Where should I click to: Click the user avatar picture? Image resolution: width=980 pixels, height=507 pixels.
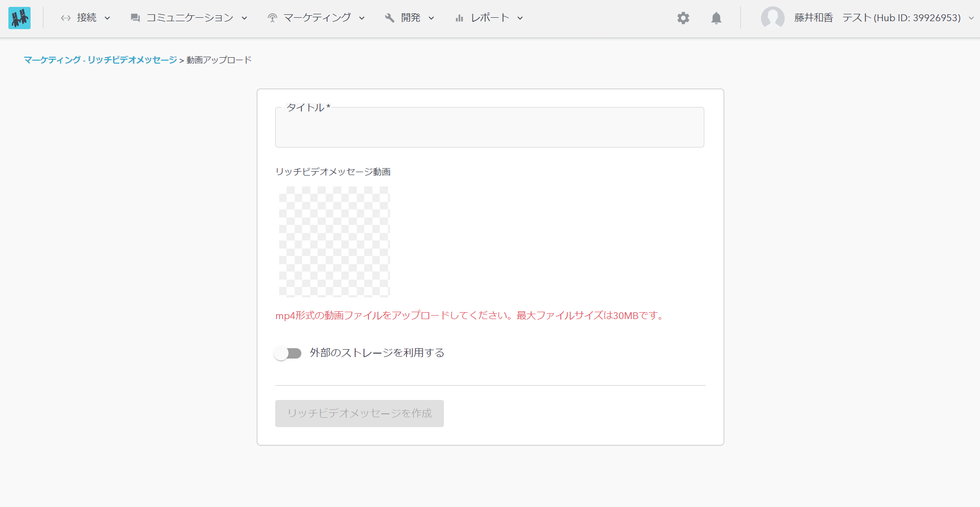(x=772, y=18)
